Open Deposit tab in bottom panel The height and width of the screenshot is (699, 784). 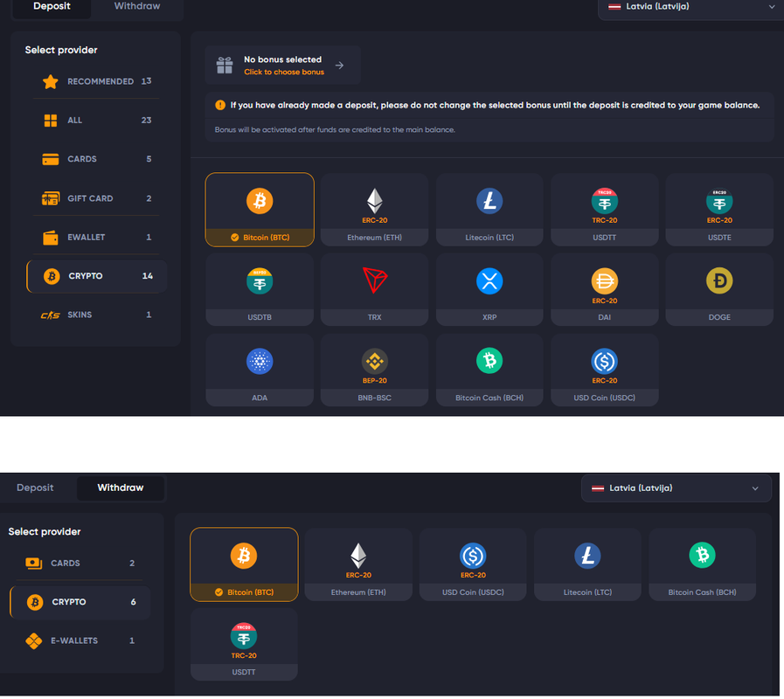(x=35, y=488)
